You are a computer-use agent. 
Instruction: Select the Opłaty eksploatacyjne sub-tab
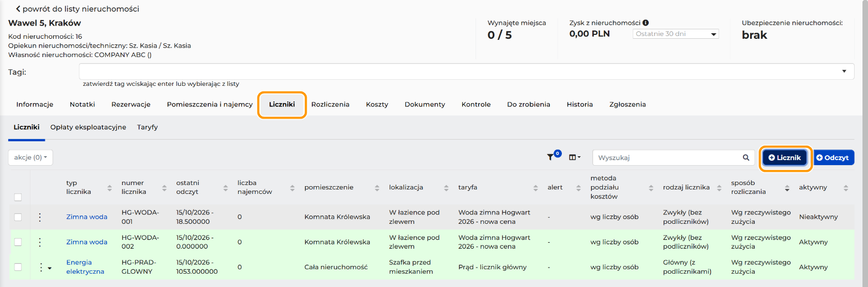click(89, 127)
